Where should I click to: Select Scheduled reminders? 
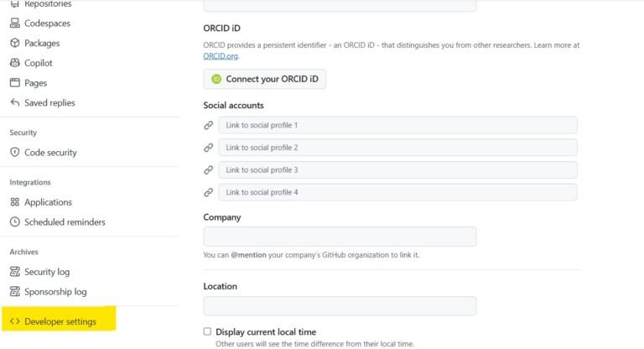click(x=65, y=222)
